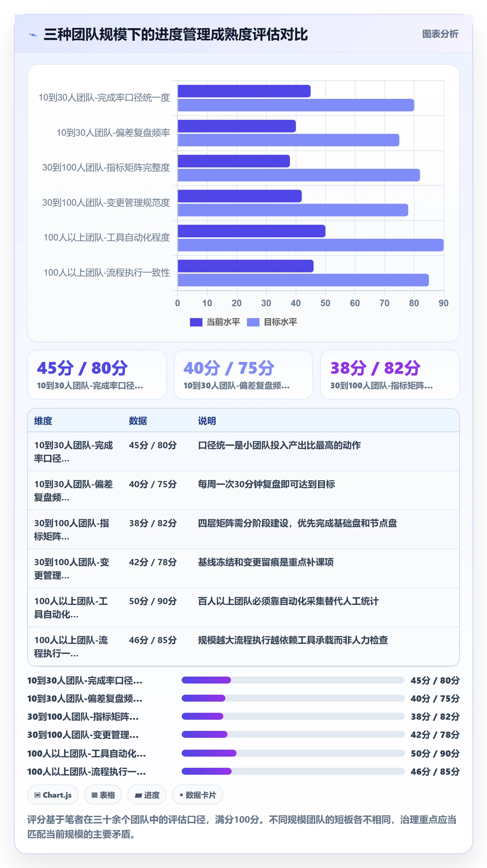This screenshot has height=868, width=487.
Task: Select the cell 百人以上团队必须靠自动化采集替代人工统计
Action: coord(288,601)
